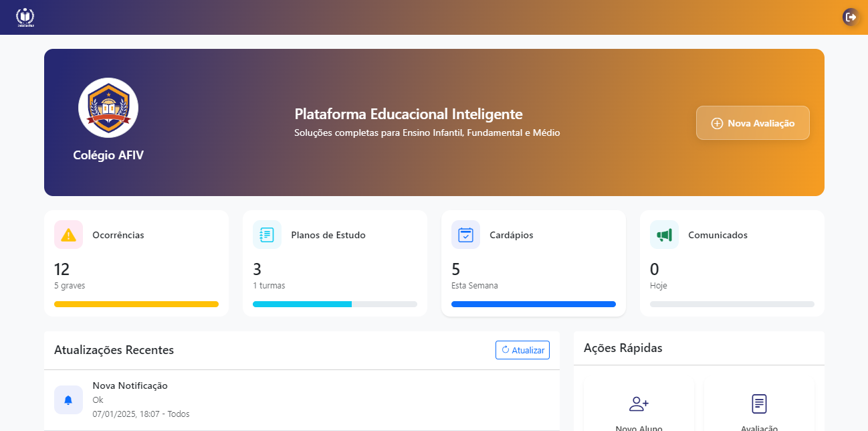
Task: Select the Avaliação document icon
Action: (x=759, y=403)
